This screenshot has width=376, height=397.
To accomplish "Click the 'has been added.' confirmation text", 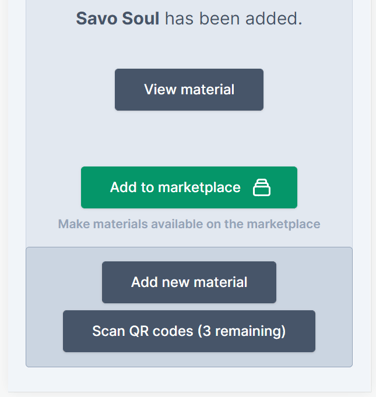I will (234, 18).
